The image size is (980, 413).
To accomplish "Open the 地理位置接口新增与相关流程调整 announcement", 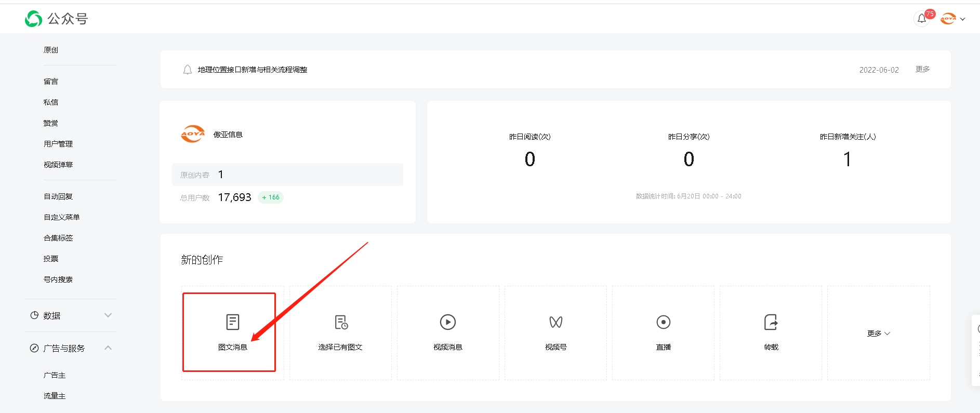I will pos(252,70).
